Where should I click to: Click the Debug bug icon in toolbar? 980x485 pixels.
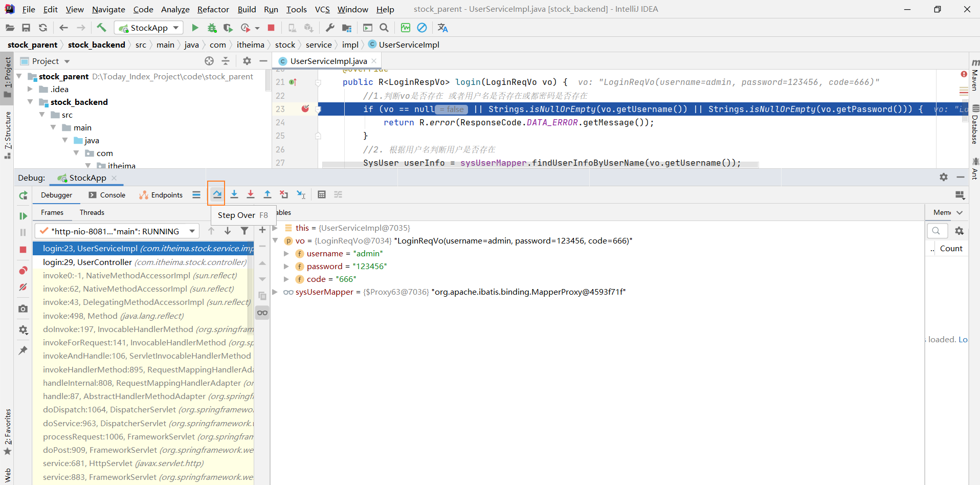tap(212, 28)
